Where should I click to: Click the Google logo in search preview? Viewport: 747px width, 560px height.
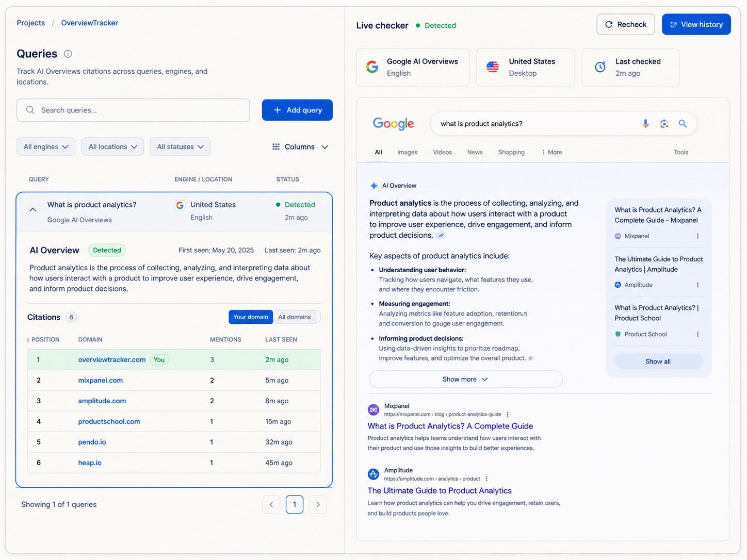coord(393,124)
